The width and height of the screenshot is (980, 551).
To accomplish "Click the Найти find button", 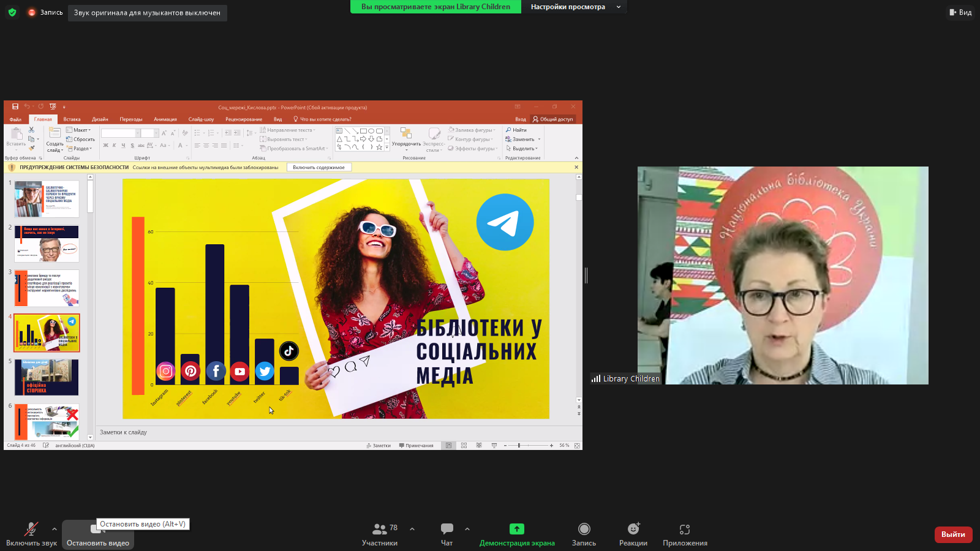I will [x=516, y=130].
